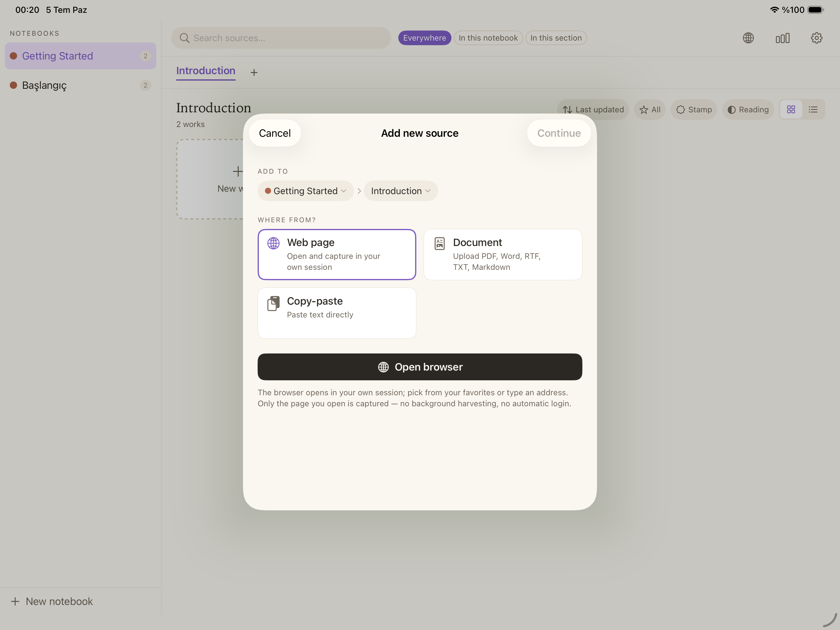
Task: Click the '2 works' count text
Action: [x=190, y=124]
